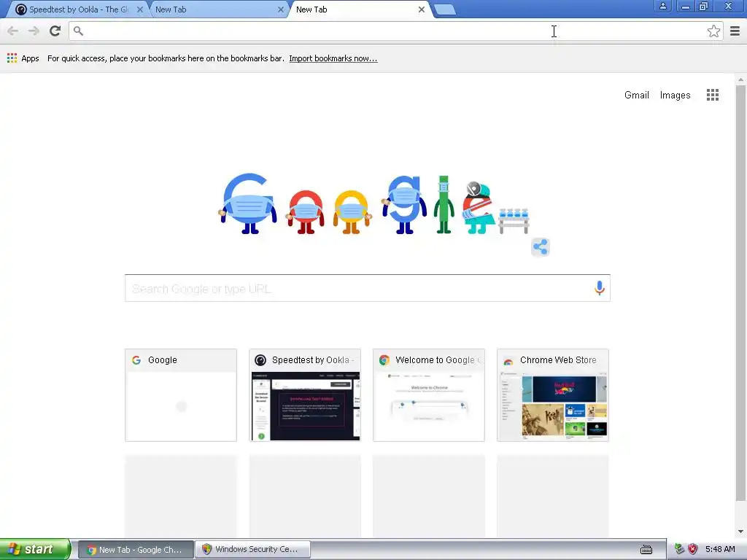Open the network tray icon beside the shield

(679, 549)
